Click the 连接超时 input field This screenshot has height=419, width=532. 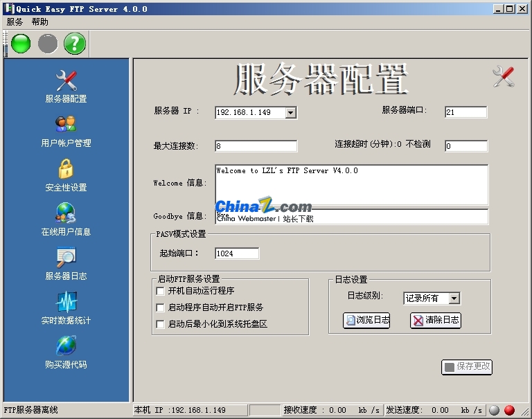click(x=466, y=146)
